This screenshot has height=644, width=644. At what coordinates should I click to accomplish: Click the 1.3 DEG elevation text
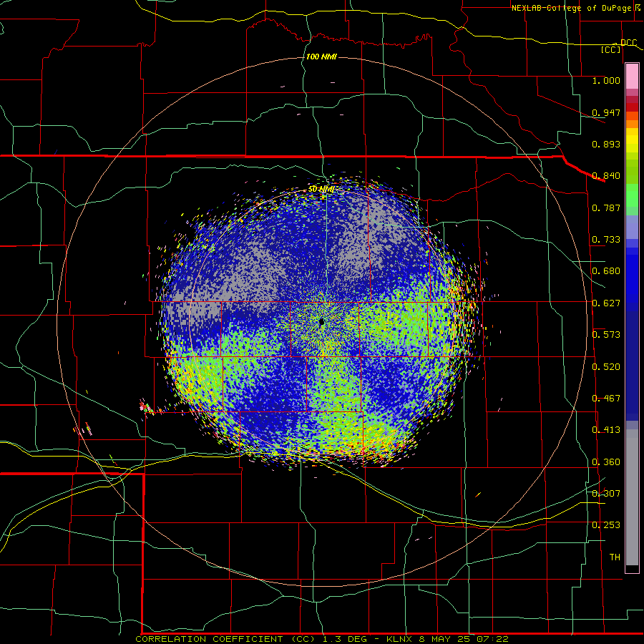tap(344, 639)
